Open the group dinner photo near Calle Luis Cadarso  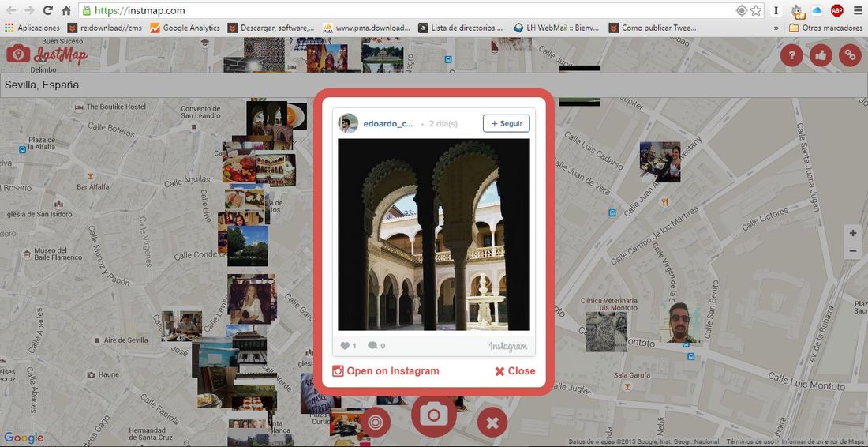(x=660, y=162)
